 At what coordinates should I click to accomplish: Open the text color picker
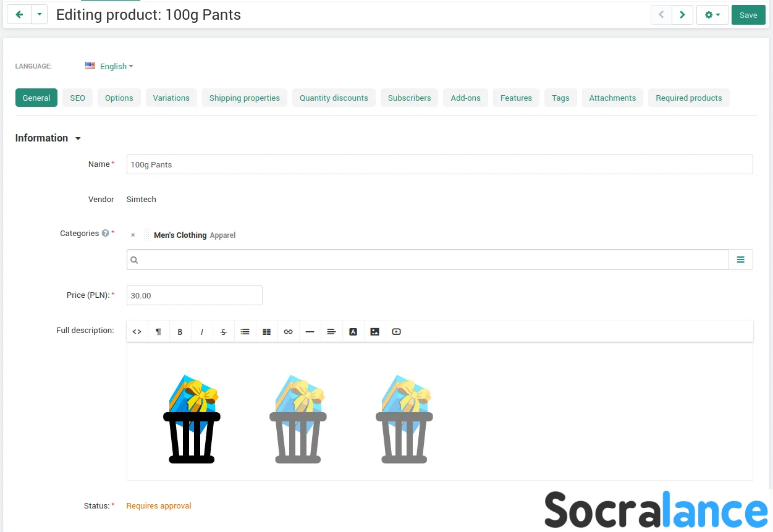coord(353,332)
